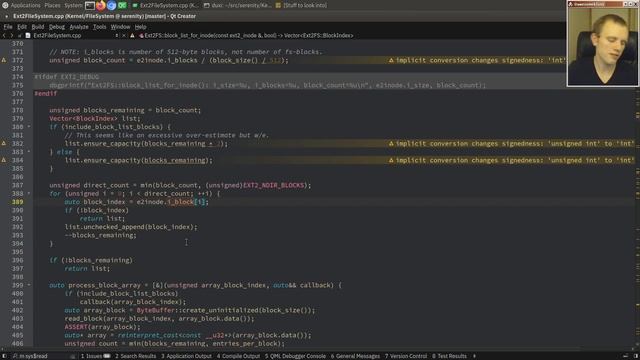Image resolution: width=640 pixels, height=360 pixels.
Task: Collapse the if block at line 380
Action: point(29,127)
